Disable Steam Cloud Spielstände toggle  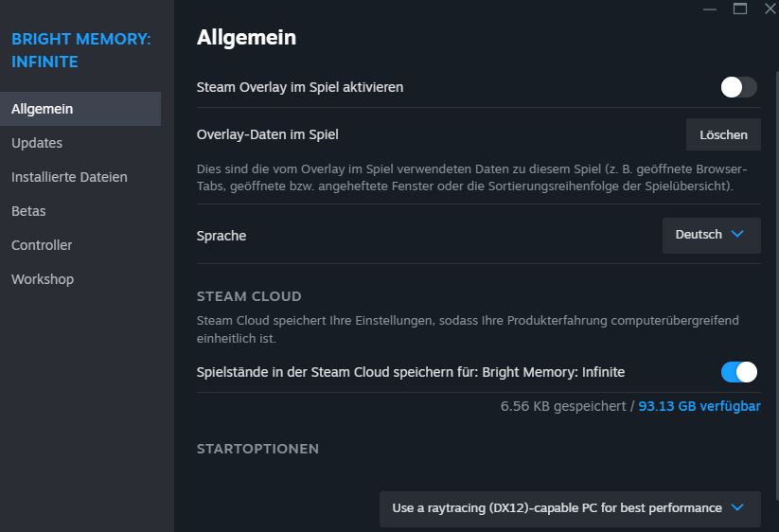click(x=738, y=372)
